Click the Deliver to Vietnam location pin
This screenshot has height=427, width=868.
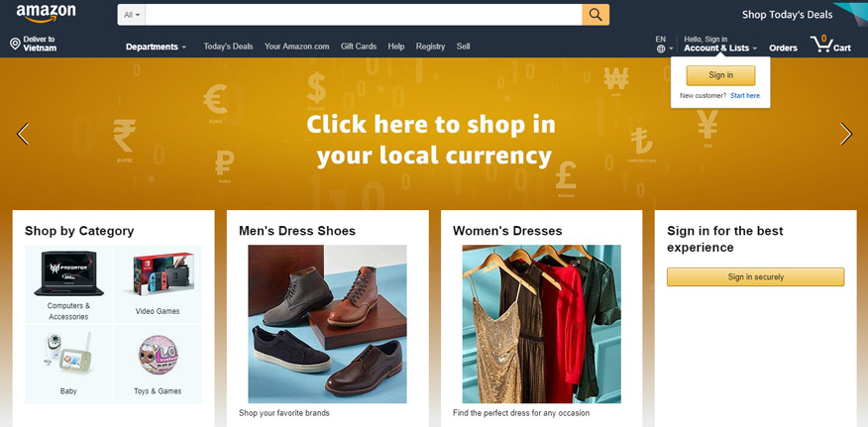coord(15,44)
